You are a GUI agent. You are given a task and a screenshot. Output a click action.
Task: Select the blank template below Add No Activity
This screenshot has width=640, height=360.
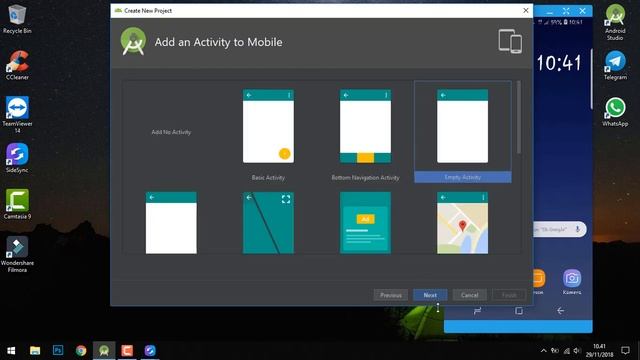click(171, 223)
